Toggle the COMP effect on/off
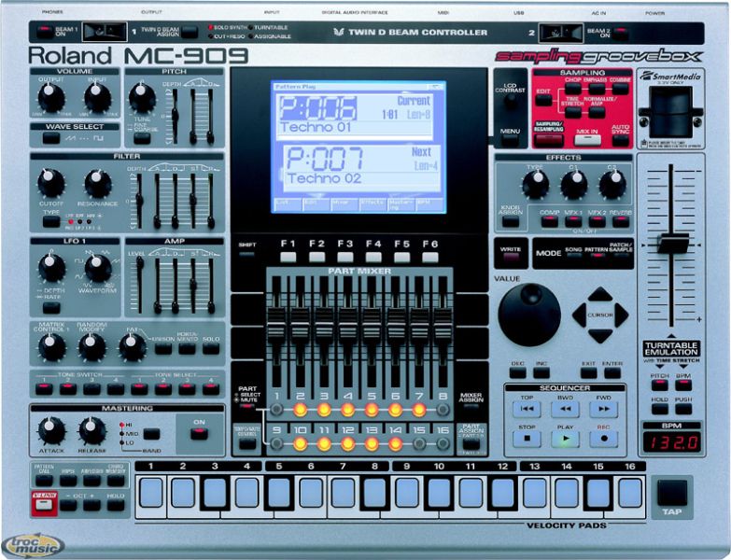Screen dimensions: 731x560 (549, 222)
